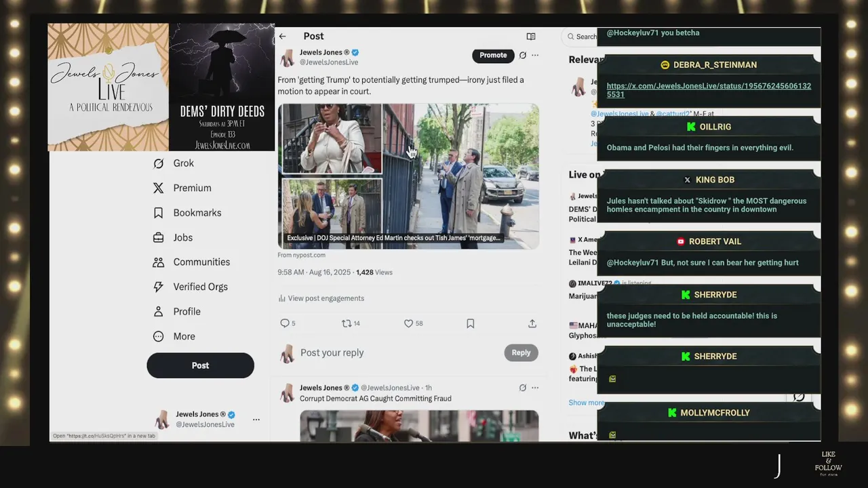Click the Promote button

(493, 56)
